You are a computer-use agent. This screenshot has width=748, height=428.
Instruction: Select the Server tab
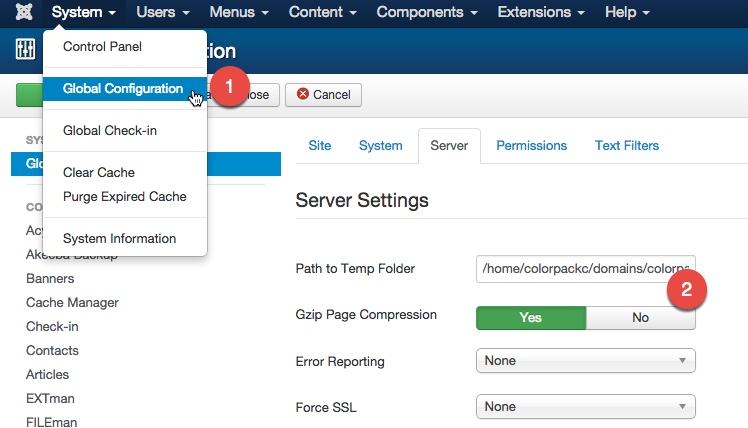pos(449,146)
